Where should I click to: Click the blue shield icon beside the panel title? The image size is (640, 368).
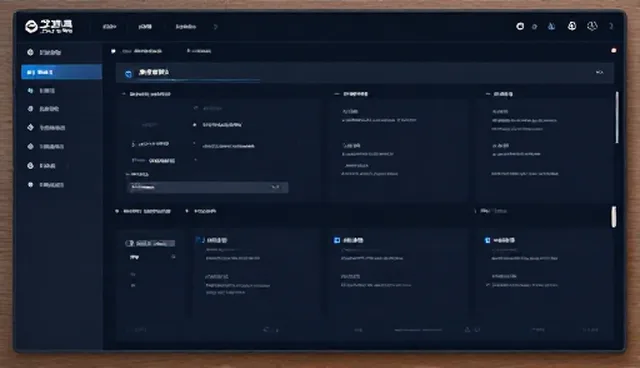[x=128, y=73]
